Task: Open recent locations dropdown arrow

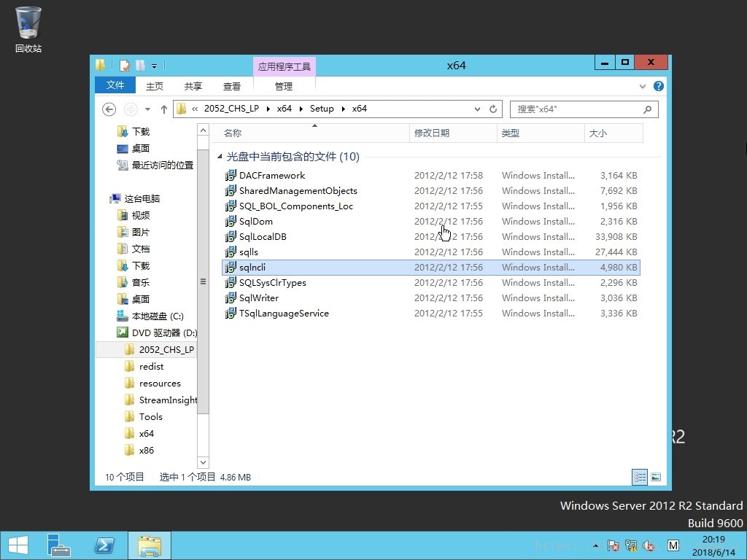Action: [147, 109]
